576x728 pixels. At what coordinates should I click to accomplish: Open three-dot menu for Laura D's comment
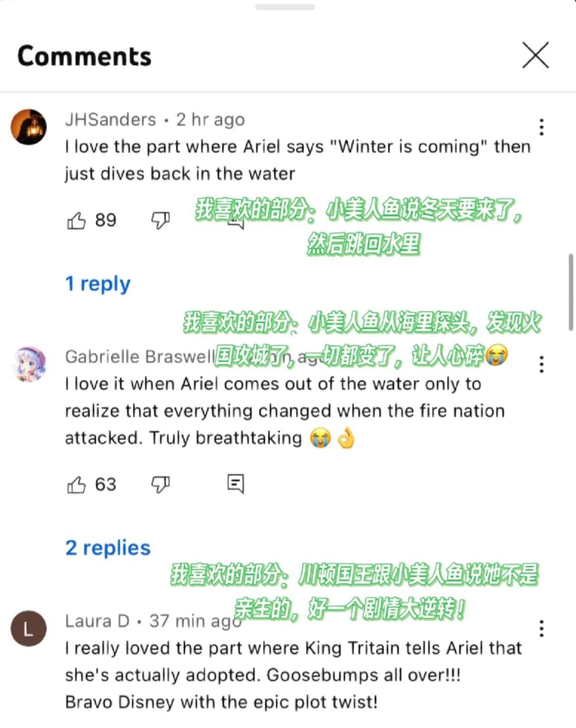click(541, 628)
